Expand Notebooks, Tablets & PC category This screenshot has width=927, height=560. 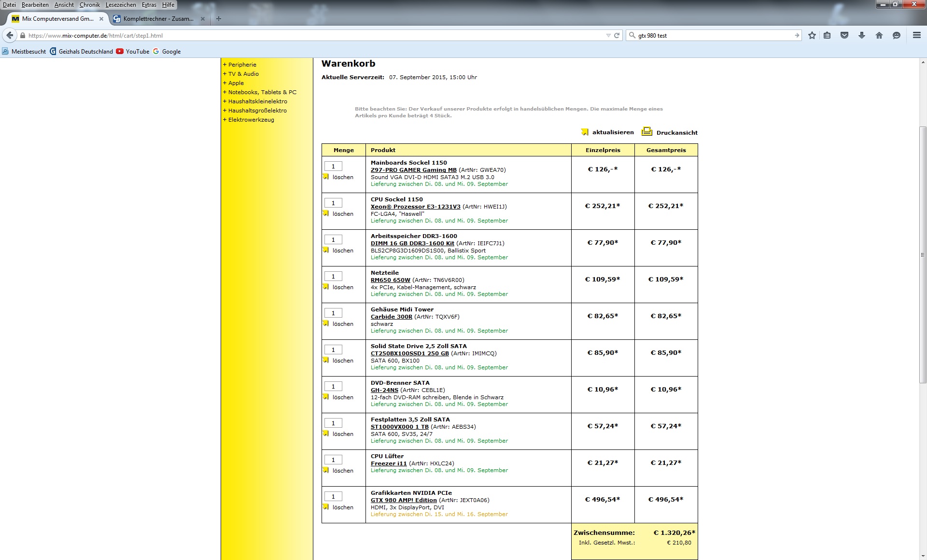[262, 92]
